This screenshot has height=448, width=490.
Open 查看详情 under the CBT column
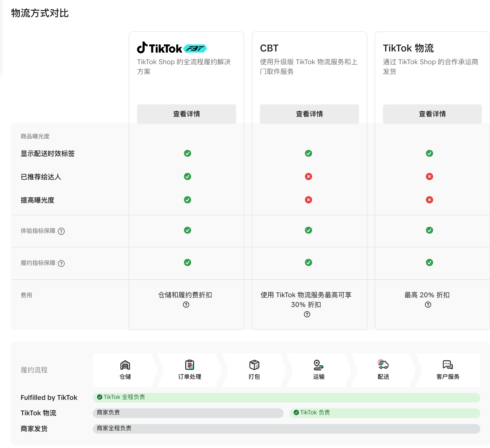[x=309, y=114]
